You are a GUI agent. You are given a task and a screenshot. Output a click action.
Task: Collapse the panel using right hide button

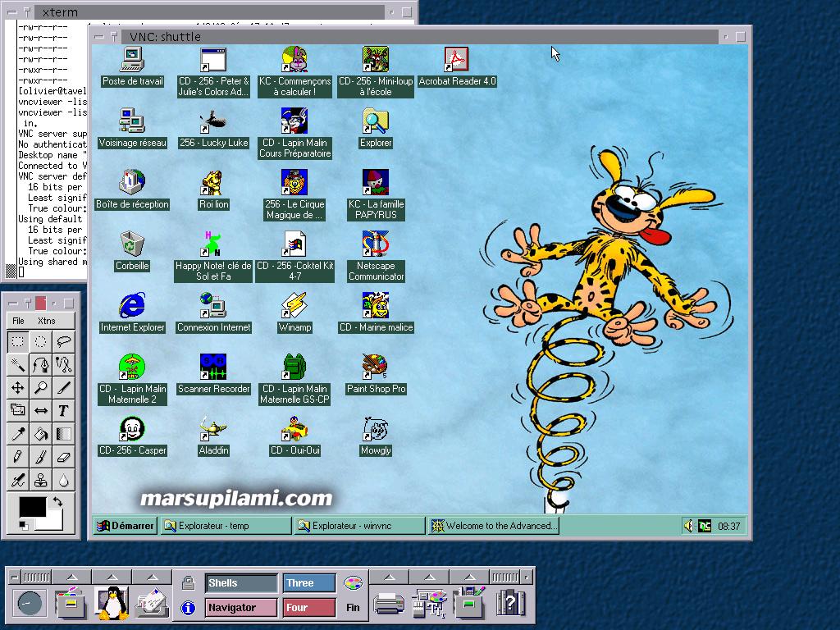click(527, 577)
